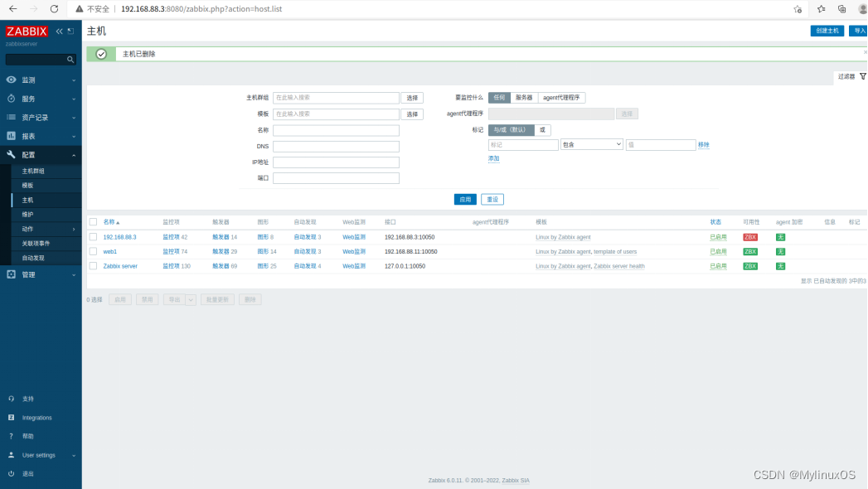Select 任何 monitored-by option
The height and width of the screenshot is (489, 868).
coord(499,97)
